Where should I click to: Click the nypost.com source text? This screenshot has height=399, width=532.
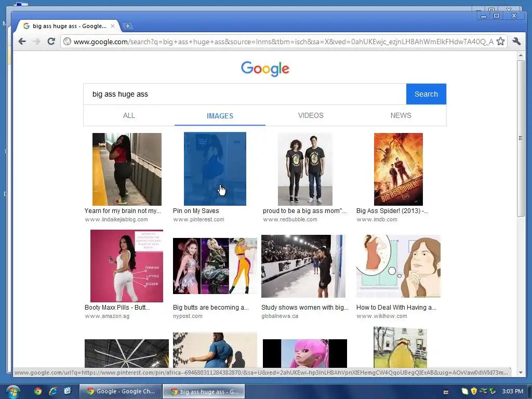pyautogui.click(x=188, y=316)
